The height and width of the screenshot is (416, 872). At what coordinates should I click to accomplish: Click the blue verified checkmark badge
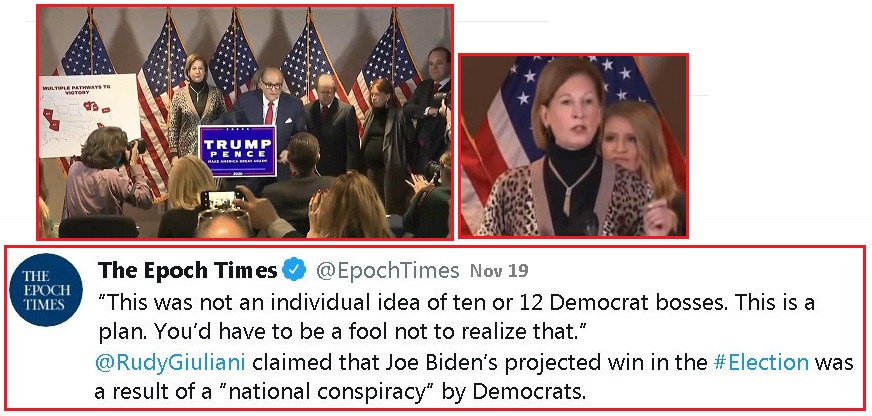[294, 269]
